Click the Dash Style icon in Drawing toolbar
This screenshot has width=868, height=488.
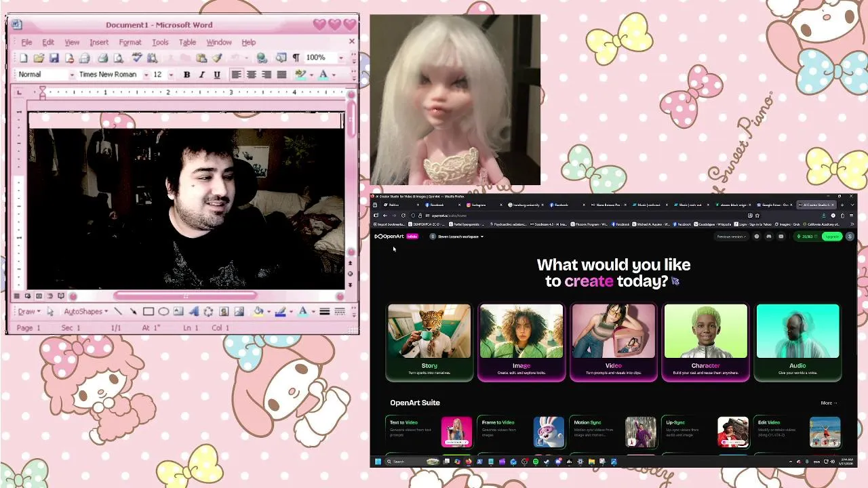click(340, 312)
